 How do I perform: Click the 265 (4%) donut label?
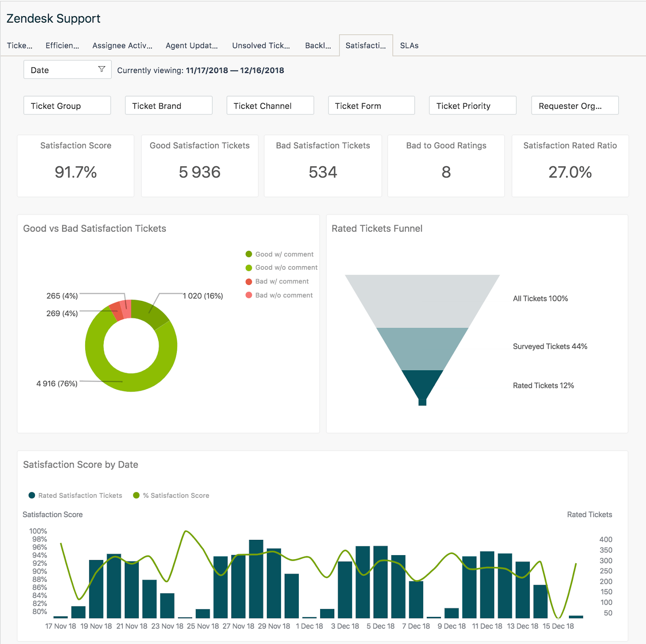pos(62,296)
